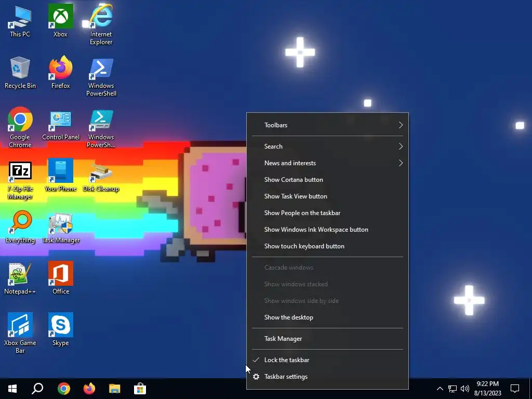Open the Windows Start menu
This screenshot has width=532, height=399.
tap(12, 389)
